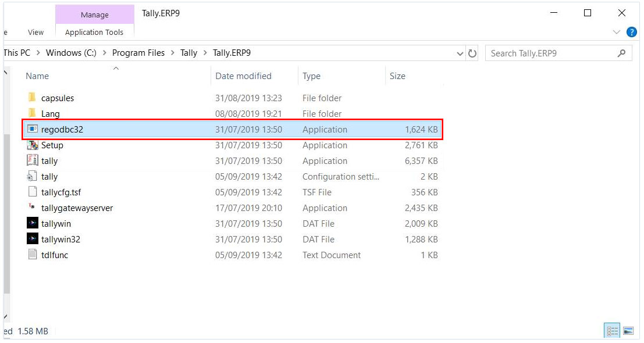Maximize the Tally.ERP9 Explorer window

point(588,13)
